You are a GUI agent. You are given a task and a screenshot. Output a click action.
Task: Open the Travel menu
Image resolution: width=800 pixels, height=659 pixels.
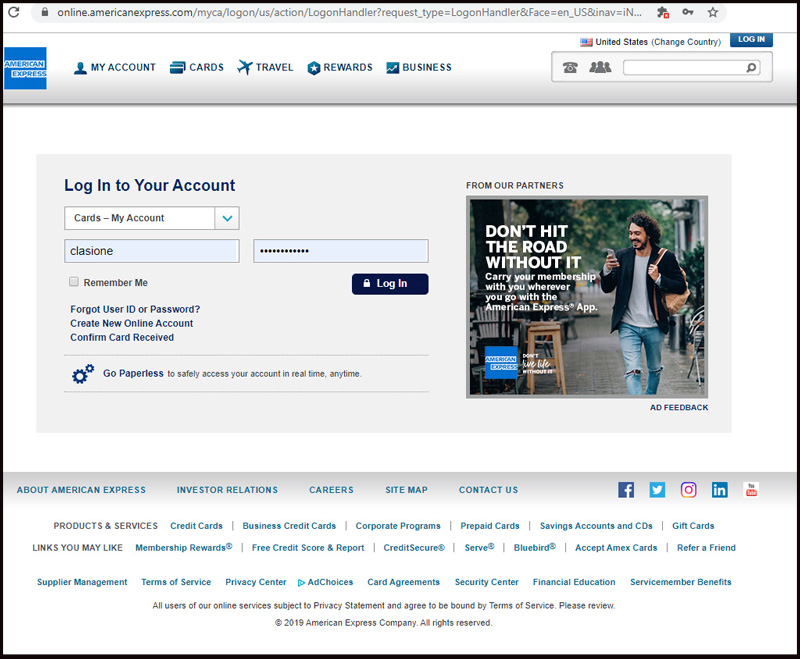(x=265, y=67)
